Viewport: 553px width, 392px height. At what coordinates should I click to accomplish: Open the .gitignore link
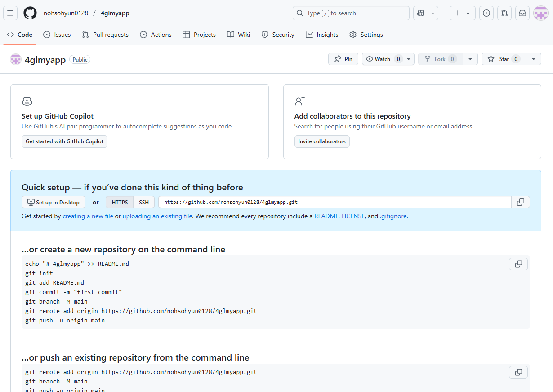coord(393,216)
